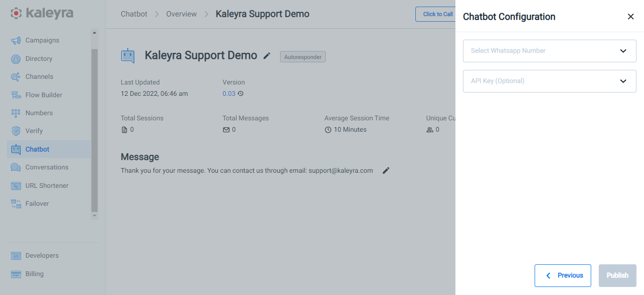Close the Chatbot Configuration panel
This screenshot has width=644, height=295.
[631, 17]
